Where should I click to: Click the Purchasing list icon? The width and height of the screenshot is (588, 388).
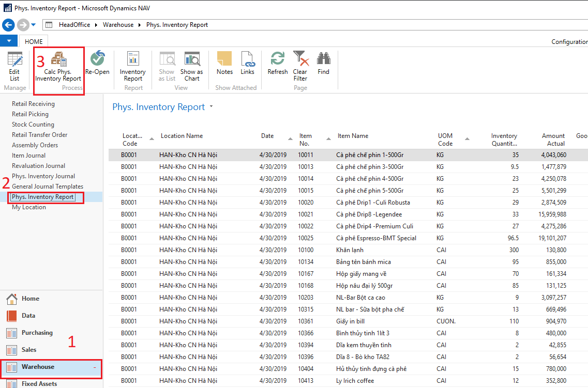[11, 333]
